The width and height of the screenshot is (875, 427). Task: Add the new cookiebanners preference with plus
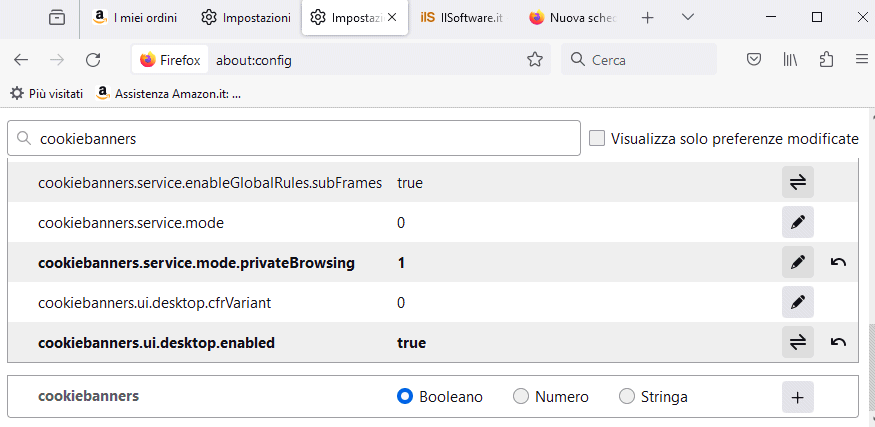tap(797, 397)
